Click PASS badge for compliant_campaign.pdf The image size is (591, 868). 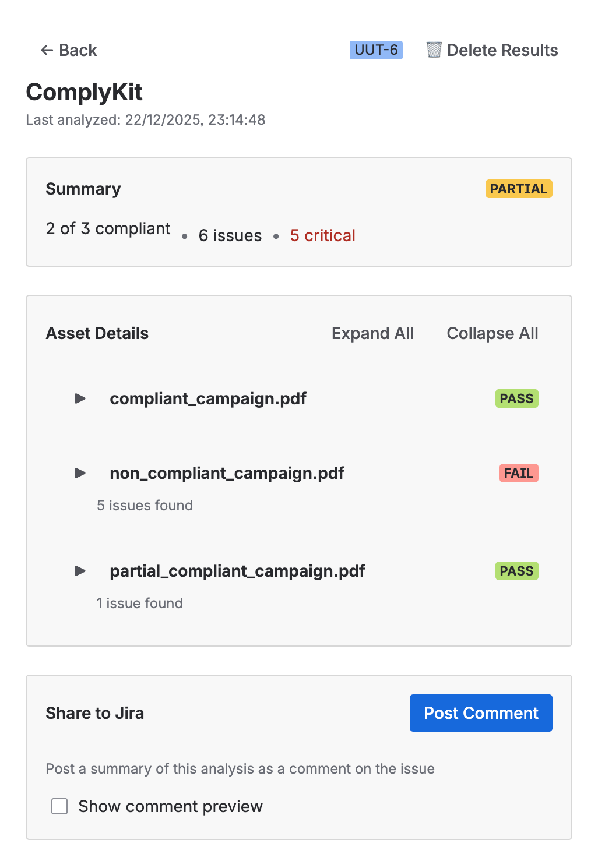click(516, 398)
